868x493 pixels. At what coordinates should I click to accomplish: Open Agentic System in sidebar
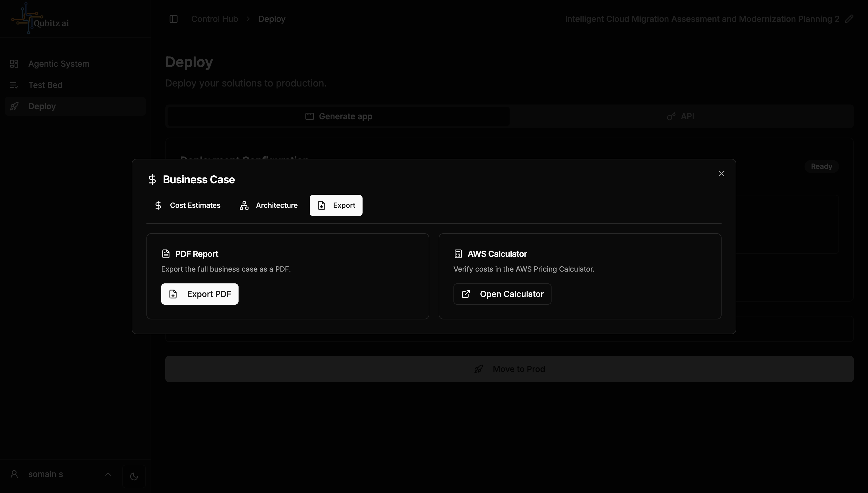click(x=58, y=64)
